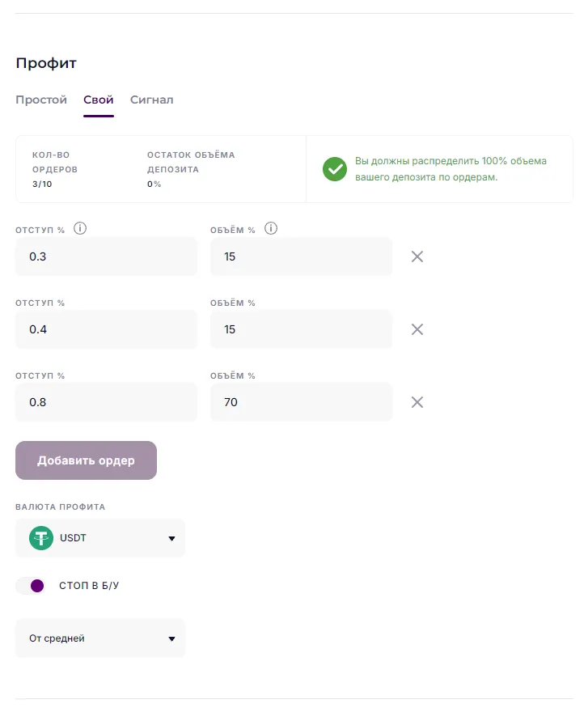The width and height of the screenshot is (588, 708).
Task: Switch to the Простой tab
Action: pyautogui.click(x=41, y=100)
